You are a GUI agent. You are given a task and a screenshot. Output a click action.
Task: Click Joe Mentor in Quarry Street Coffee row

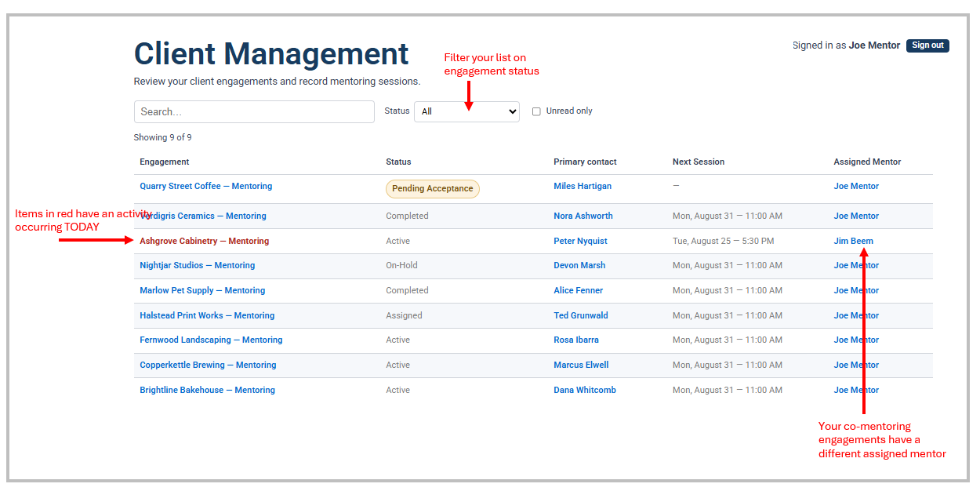point(856,187)
